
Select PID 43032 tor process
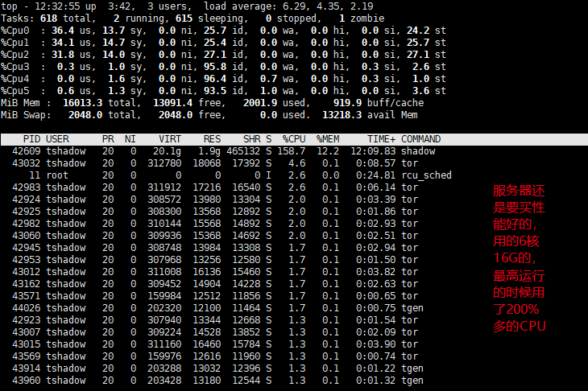coord(27,163)
